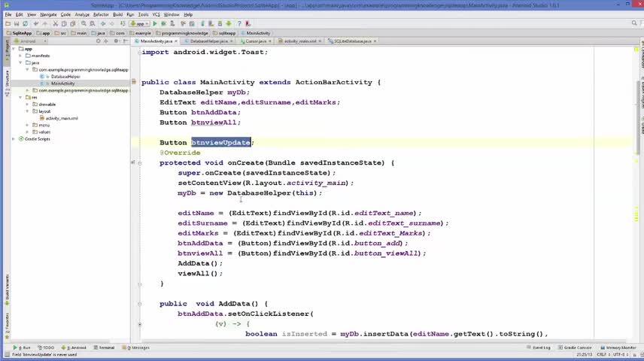
Task: Click the Cut scissors icon
Action: click(56, 24)
